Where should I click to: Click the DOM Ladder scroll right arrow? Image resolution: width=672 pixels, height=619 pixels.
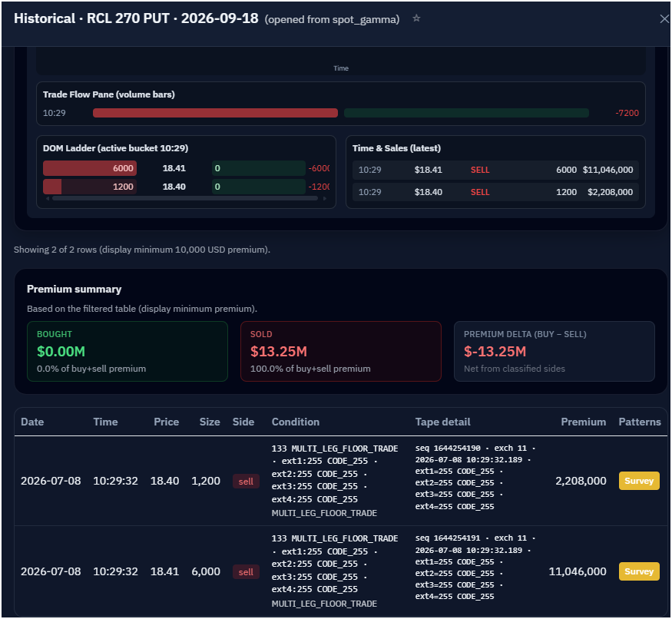coord(325,198)
